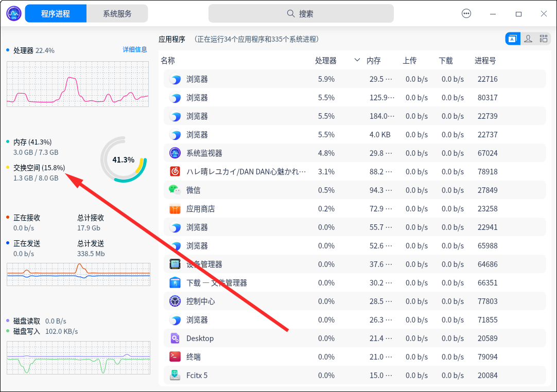Select browser icon for process 71855
Image resolution: width=557 pixels, height=392 pixels.
tap(175, 320)
